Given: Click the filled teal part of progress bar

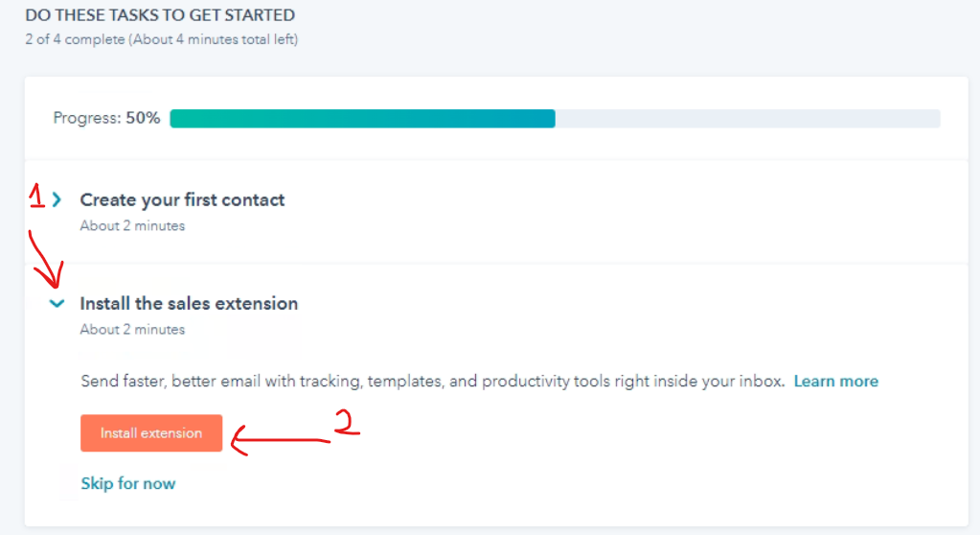Looking at the screenshot, I should [362, 119].
